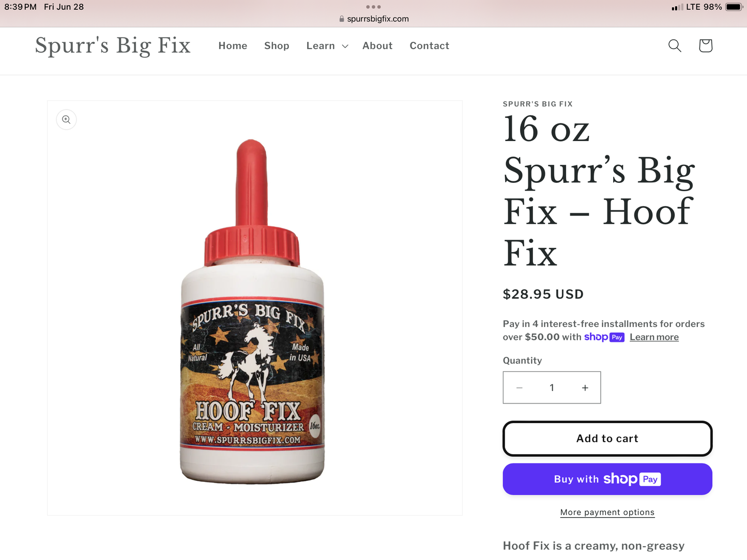Decrease quantity with the minus icon
Screen dimensions: 747x560
pos(520,388)
